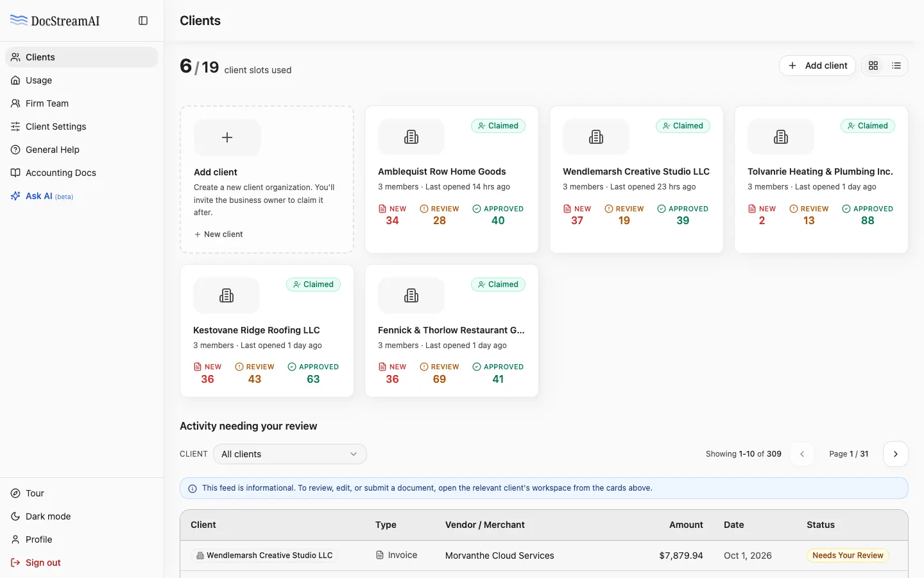Sign out of the account

coord(81,563)
